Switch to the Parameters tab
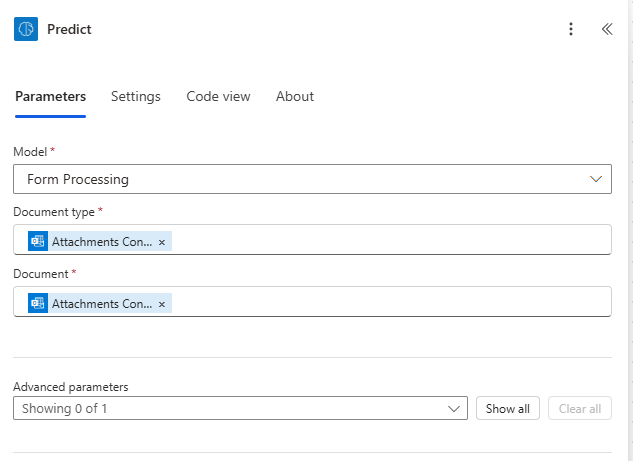The image size is (633, 461). [x=50, y=97]
